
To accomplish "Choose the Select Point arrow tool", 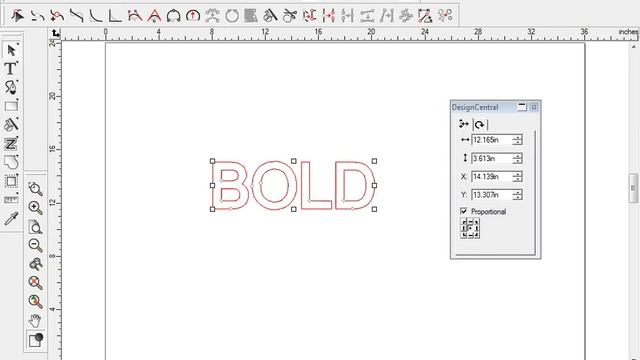I will (18, 16).
